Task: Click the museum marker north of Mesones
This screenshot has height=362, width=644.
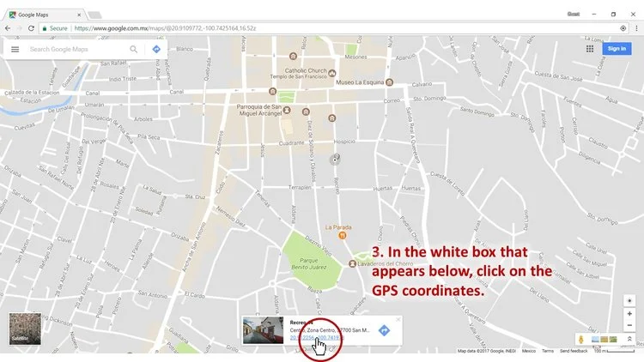Action: (x=293, y=56)
